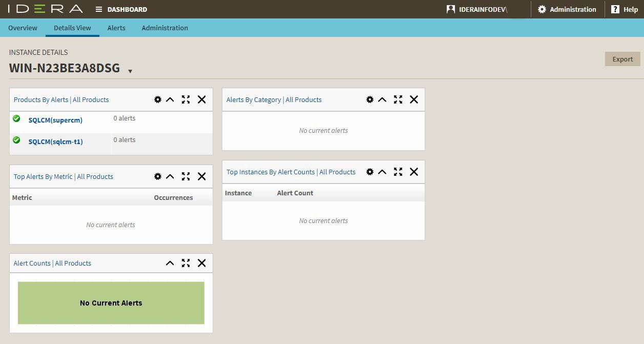Open the hamburger menu next to DASHBOARD
The height and width of the screenshot is (344, 644).
click(x=99, y=9)
